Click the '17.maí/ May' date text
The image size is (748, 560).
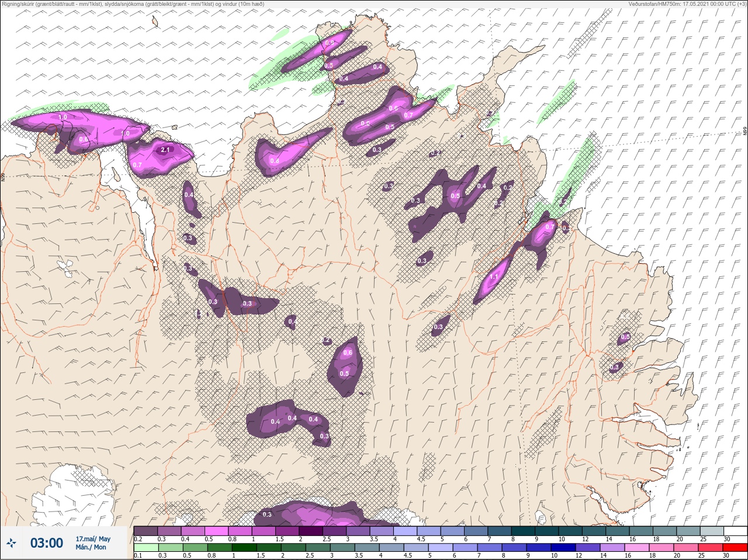point(93,539)
